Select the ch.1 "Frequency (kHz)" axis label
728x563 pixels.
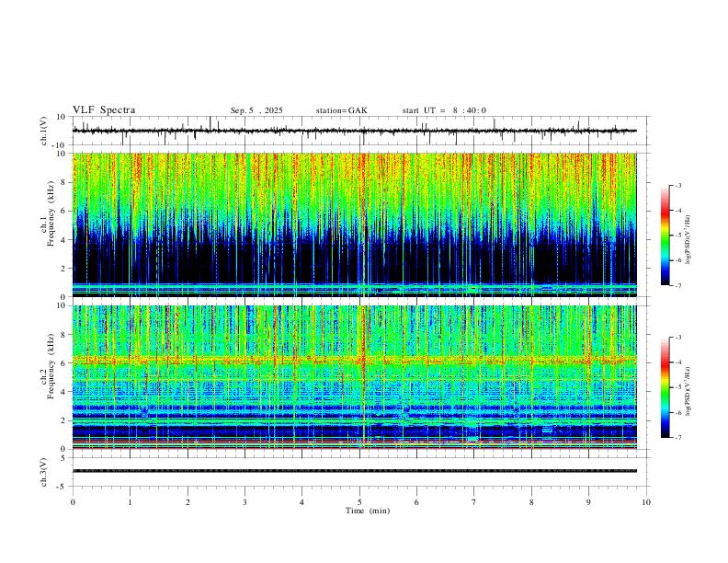[51, 213]
